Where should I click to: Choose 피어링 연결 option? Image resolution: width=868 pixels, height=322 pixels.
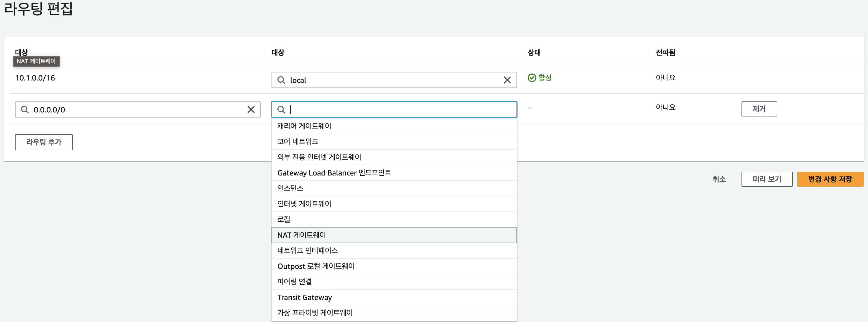(394, 281)
